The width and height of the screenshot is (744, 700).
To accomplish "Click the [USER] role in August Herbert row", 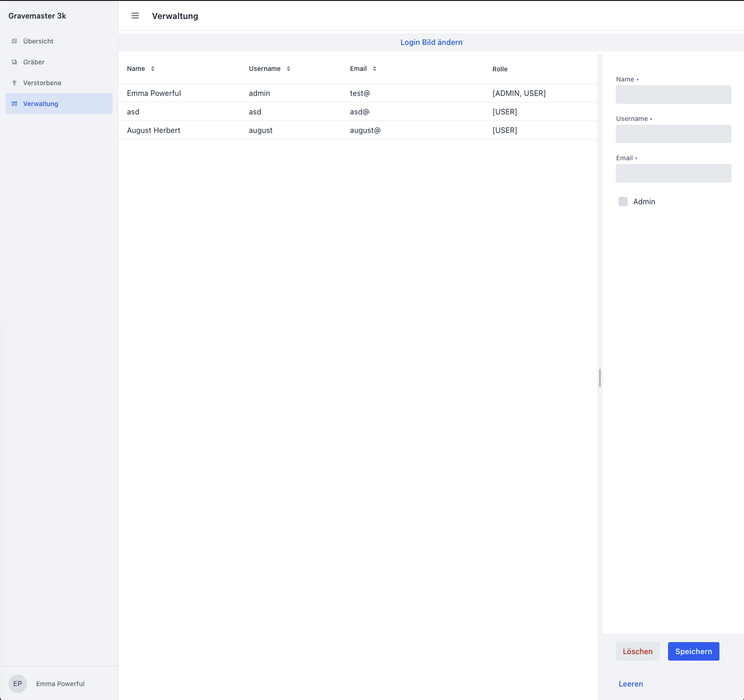I will (505, 130).
